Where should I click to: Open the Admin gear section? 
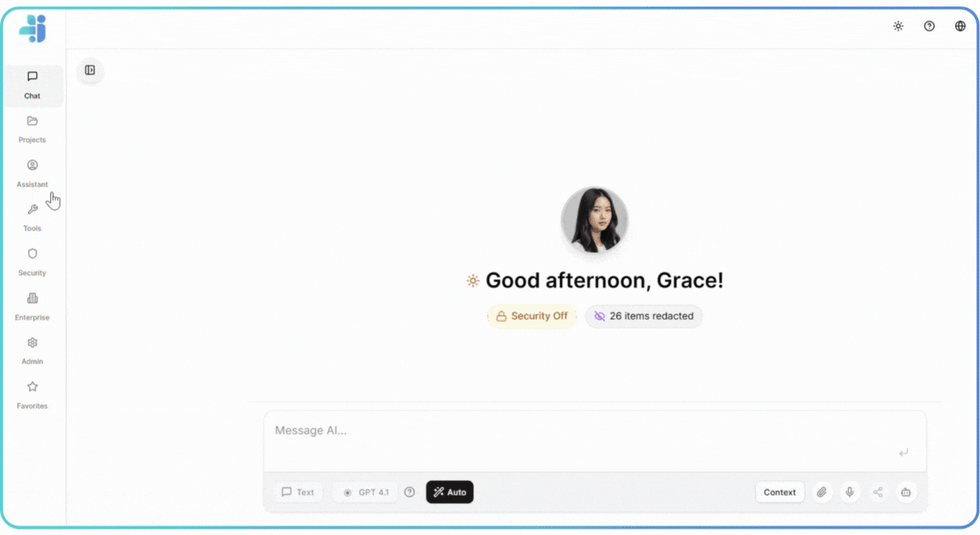coord(32,351)
